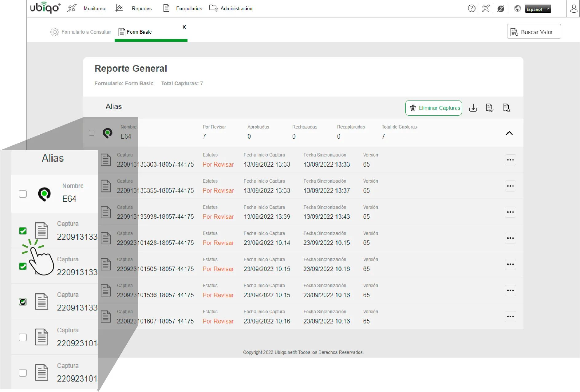Click Por Revisar status of capture 220913133303-18057-44175
The height and width of the screenshot is (392, 580).
tap(218, 164)
